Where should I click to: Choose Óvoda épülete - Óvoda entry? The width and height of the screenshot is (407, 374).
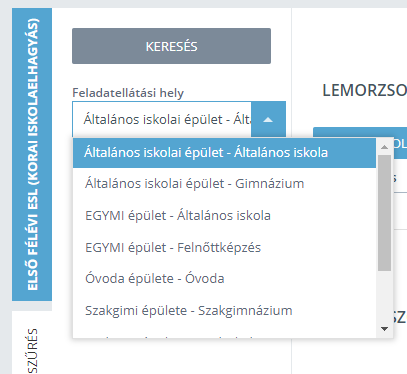[224, 279]
